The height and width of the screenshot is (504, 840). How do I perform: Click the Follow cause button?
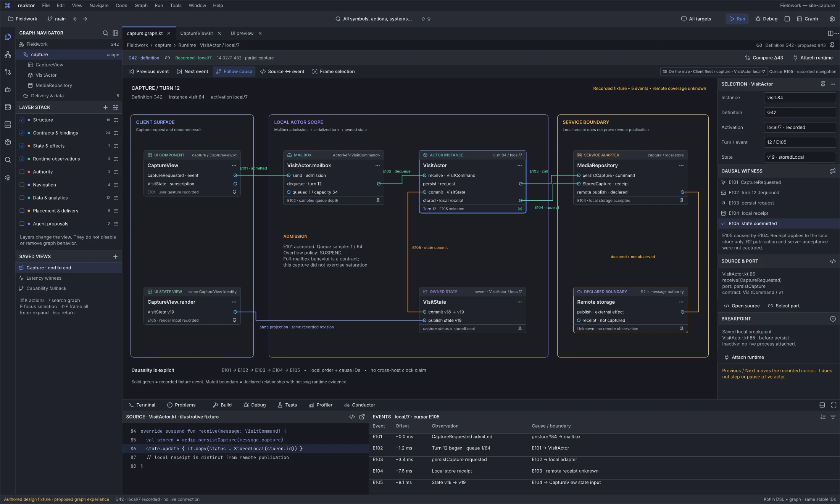[234, 71]
